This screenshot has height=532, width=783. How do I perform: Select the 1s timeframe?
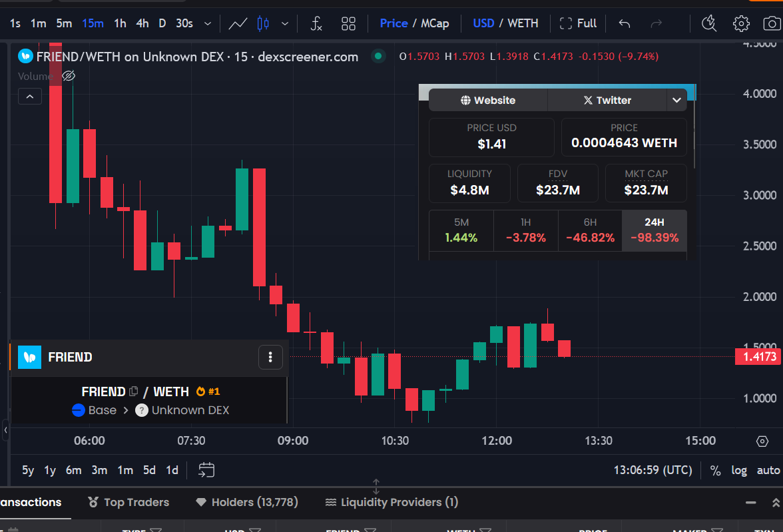[x=15, y=23]
